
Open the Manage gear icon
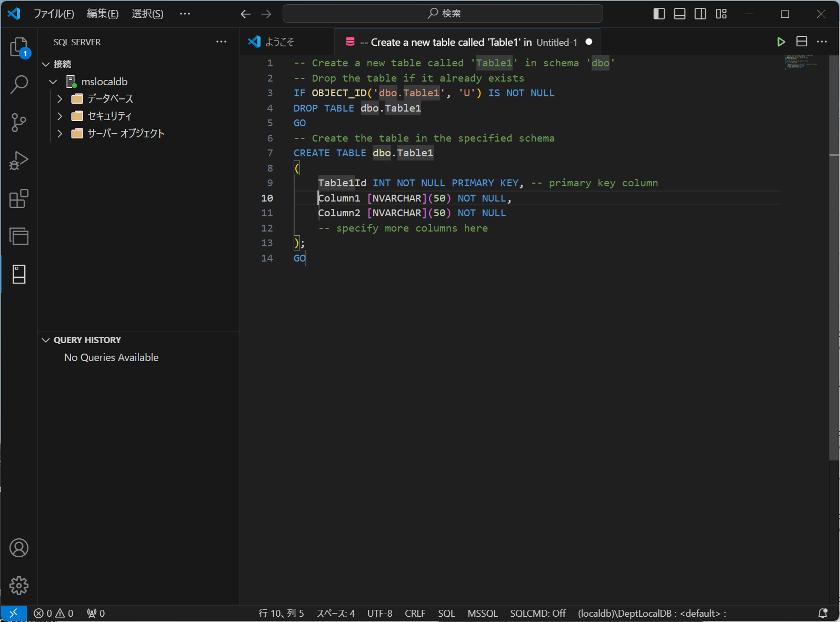(19, 585)
